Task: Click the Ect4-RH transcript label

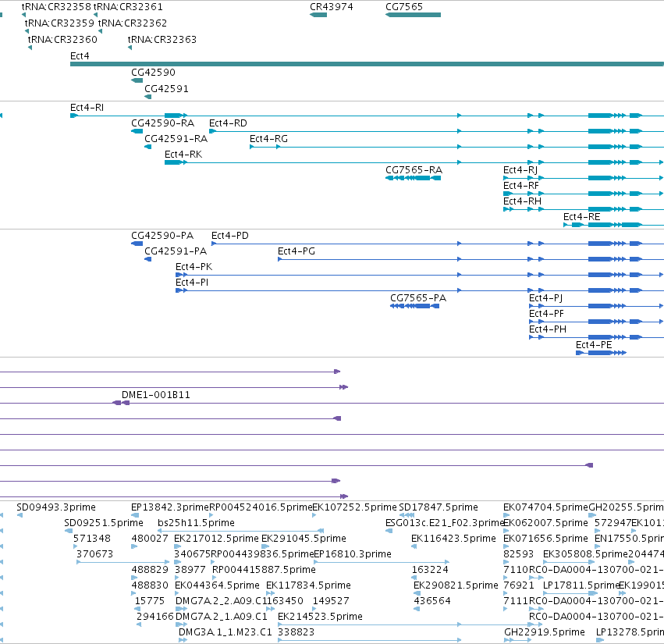Action: click(x=522, y=201)
